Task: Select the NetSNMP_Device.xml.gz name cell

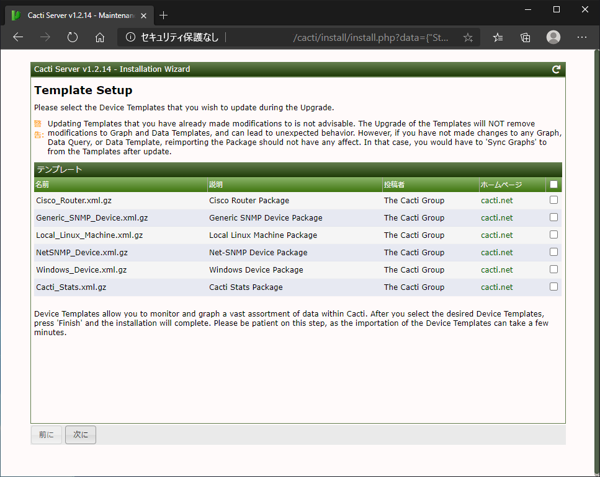Action: tap(82, 252)
